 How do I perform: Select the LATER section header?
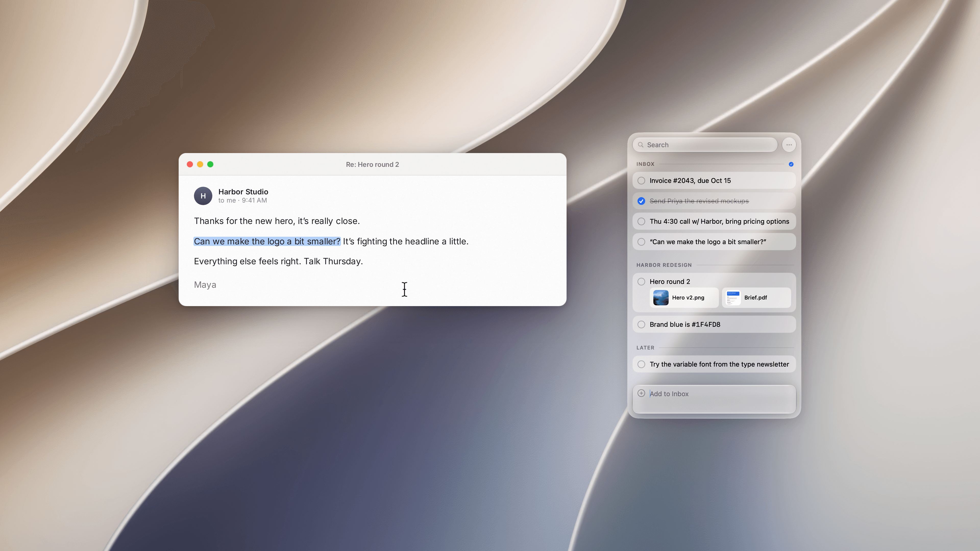(645, 347)
